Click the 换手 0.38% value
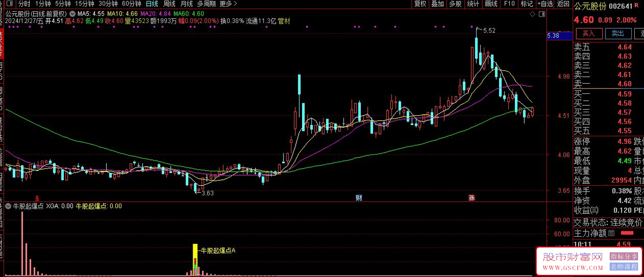 coord(621,191)
